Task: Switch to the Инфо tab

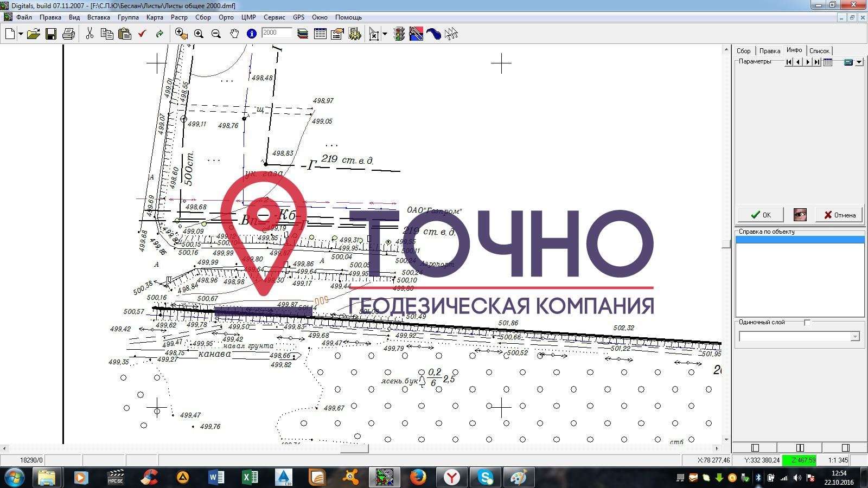Action: click(794, 50)
